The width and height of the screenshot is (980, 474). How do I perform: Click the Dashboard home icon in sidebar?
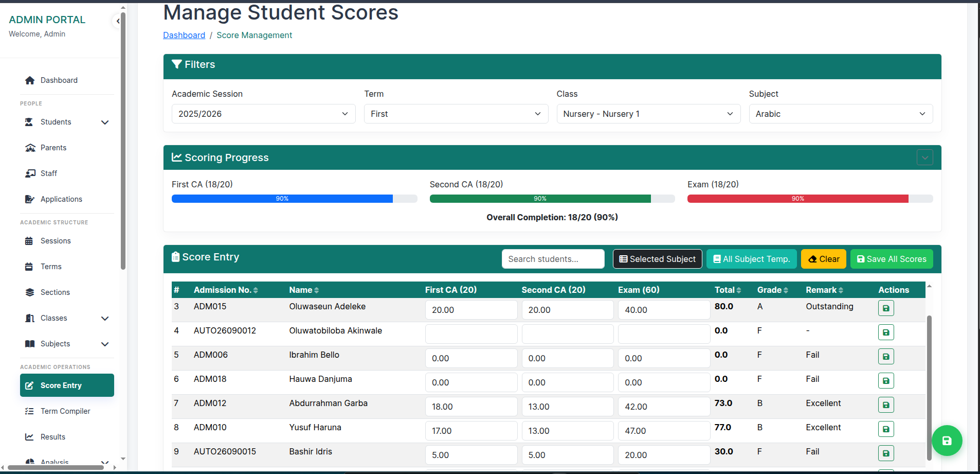click(x=30, y=80)
